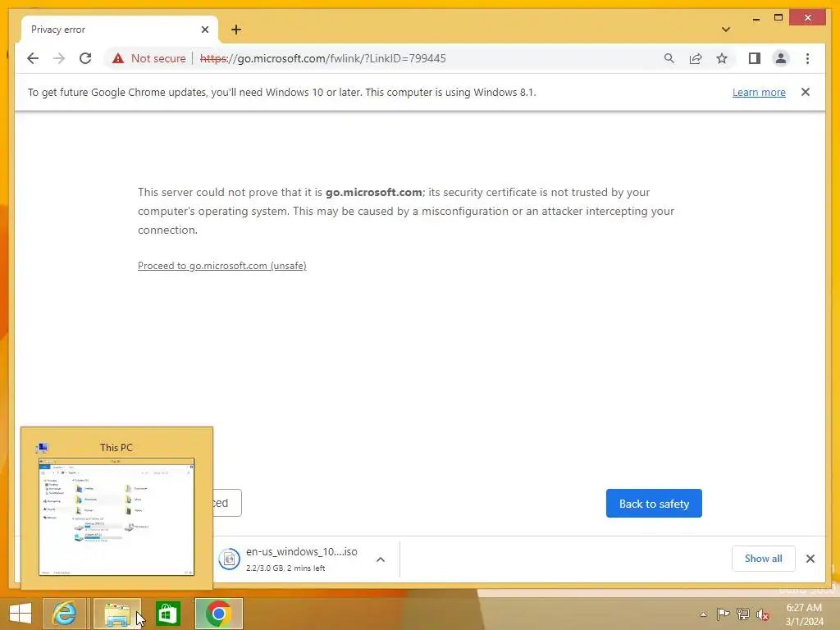The width and height of the screenshot is (840, 630).
Task: Share this page using the share icon
Action: (696, 58)
